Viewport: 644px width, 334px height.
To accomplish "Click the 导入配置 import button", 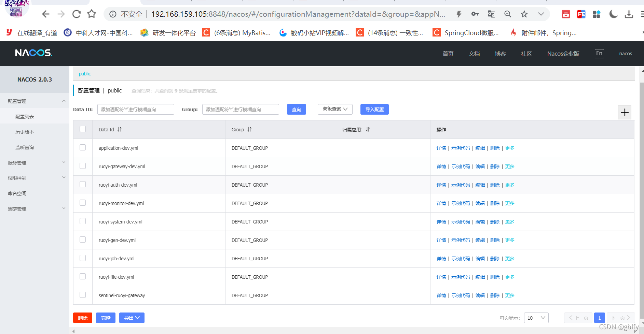I will coord(374,110).
